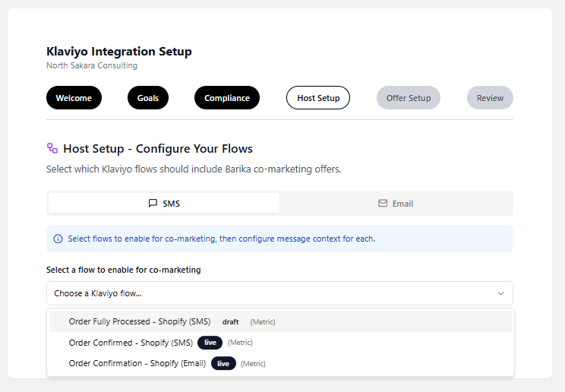Screen dimensions: 565x392
Task: Expand the dropdown chevron arrow
Action: 500,293
